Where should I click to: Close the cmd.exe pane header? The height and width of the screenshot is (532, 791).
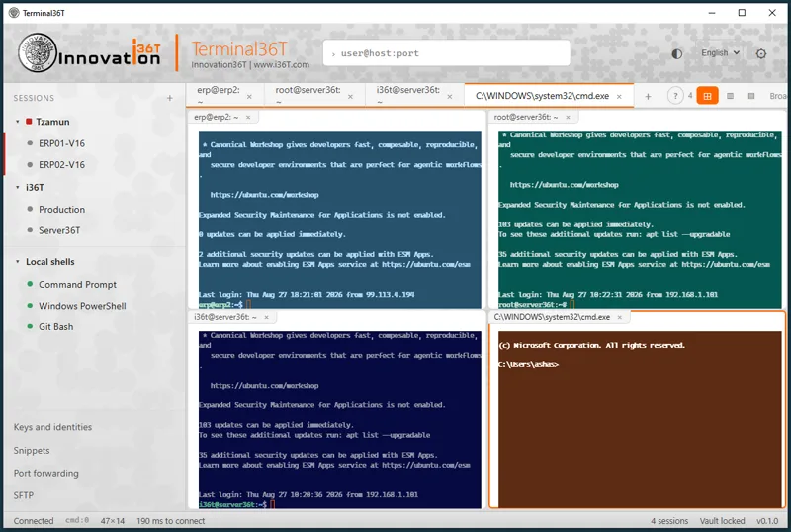pyautogui.click(x=620, y=317)
